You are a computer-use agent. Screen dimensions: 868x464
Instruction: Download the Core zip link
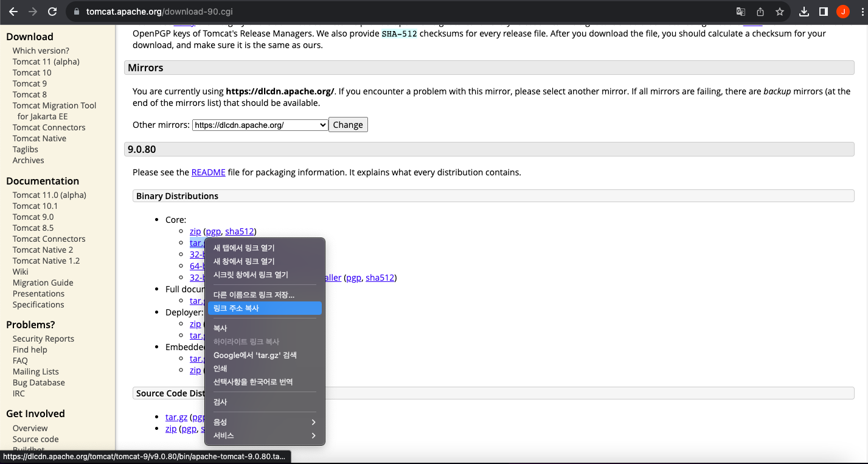coord(195,231)
